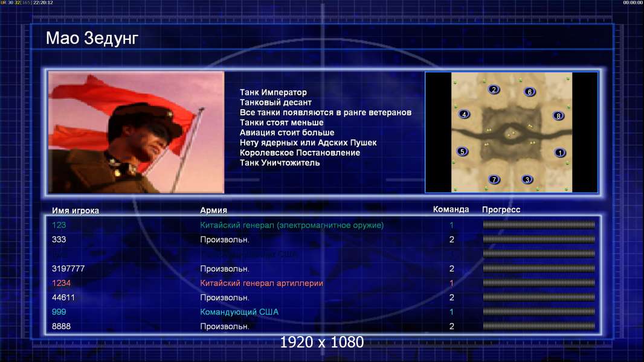Click army 'Командующий США' for player 999
644x362 pixels.
(239, 312)
